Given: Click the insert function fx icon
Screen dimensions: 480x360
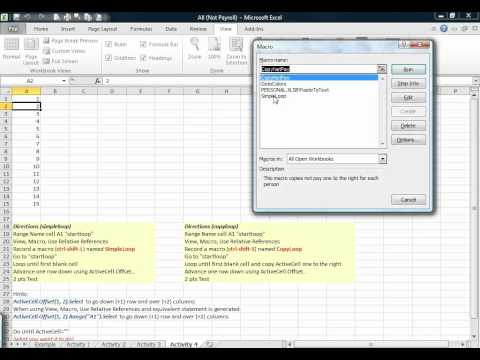Looking at the screenshot, I should [98, 81].
